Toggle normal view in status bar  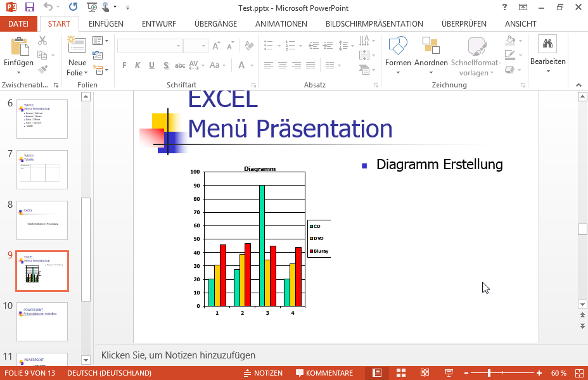[x=377, y=373]
